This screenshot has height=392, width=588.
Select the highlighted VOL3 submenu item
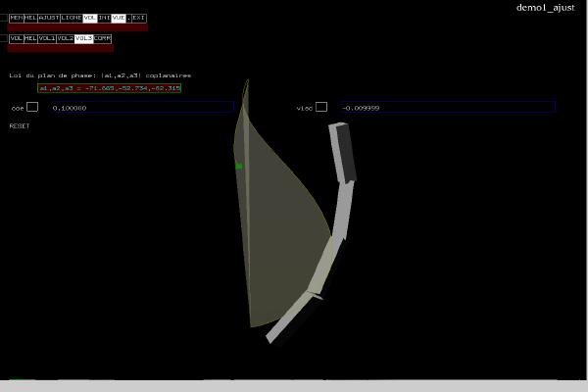coord(84,38)
